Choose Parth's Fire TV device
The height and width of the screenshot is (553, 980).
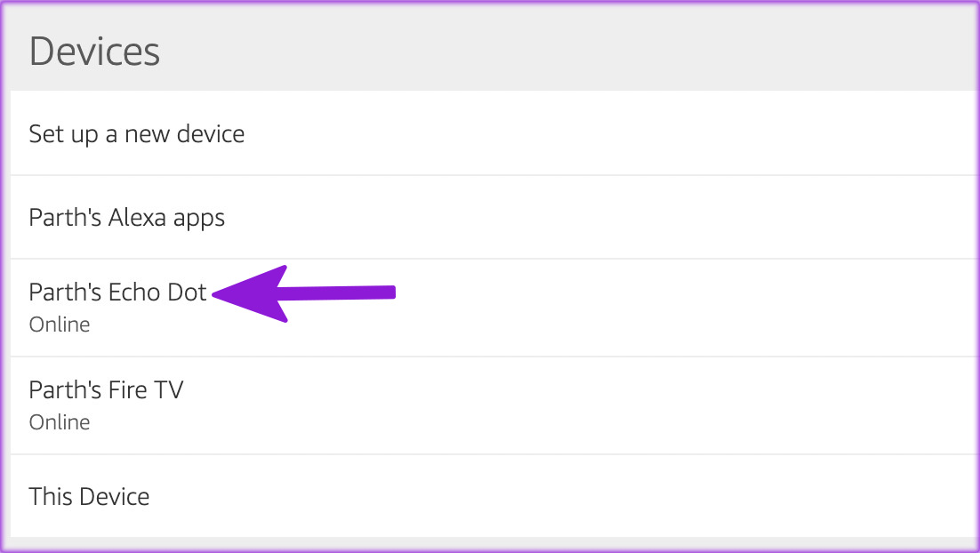[x=106, y=389]
